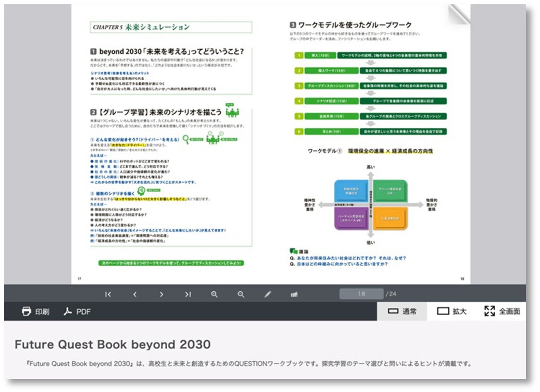Go to the previous page
Viewport: 540px width, 392px height.
[x=135, y=294]
